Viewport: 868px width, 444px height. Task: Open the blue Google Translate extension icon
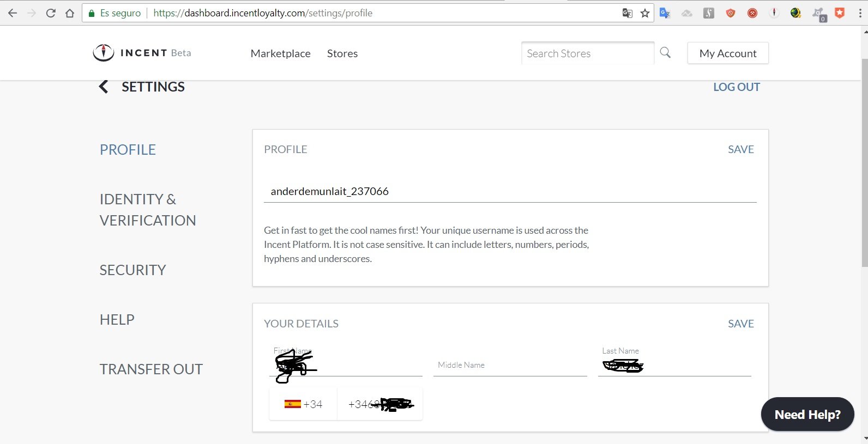[x=665, y=13]
